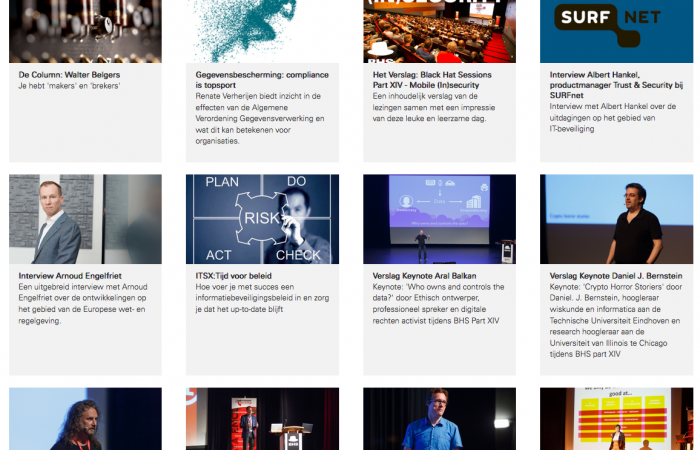Click the Aral Balkan keynote stage thumbnail
700x450 pixels.
[439, 219]
